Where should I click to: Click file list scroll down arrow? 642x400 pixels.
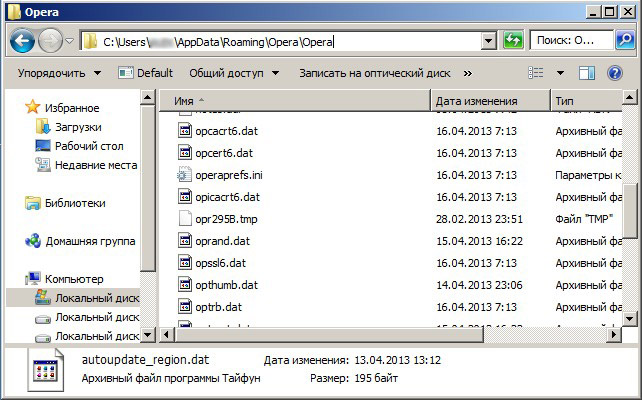click(x=629, y=319)
